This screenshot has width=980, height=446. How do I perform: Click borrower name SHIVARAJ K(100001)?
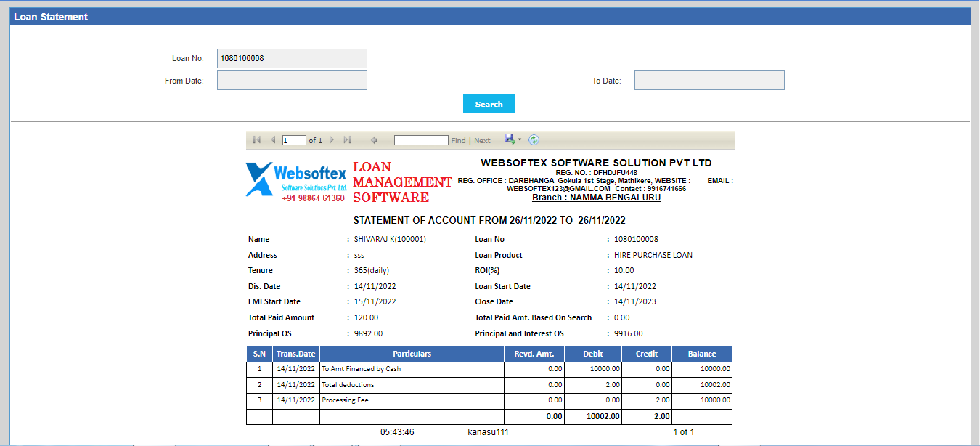point(390,239)
